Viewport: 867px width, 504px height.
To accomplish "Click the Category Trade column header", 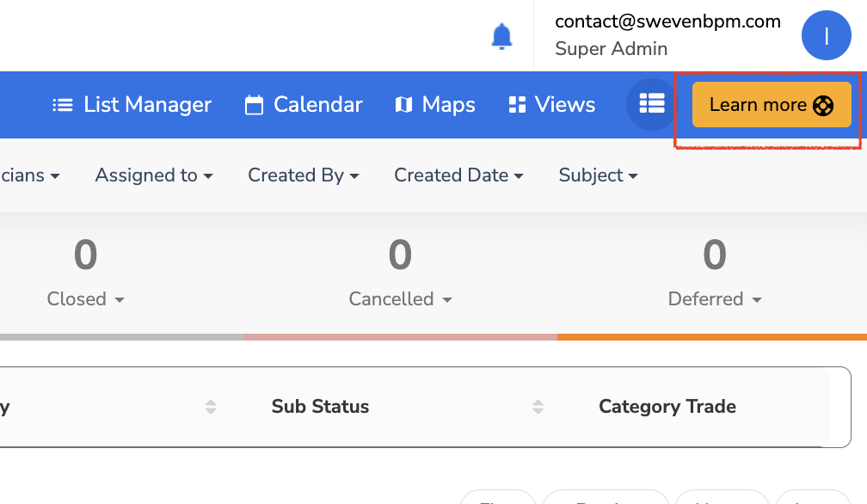I will click(667, 407).
